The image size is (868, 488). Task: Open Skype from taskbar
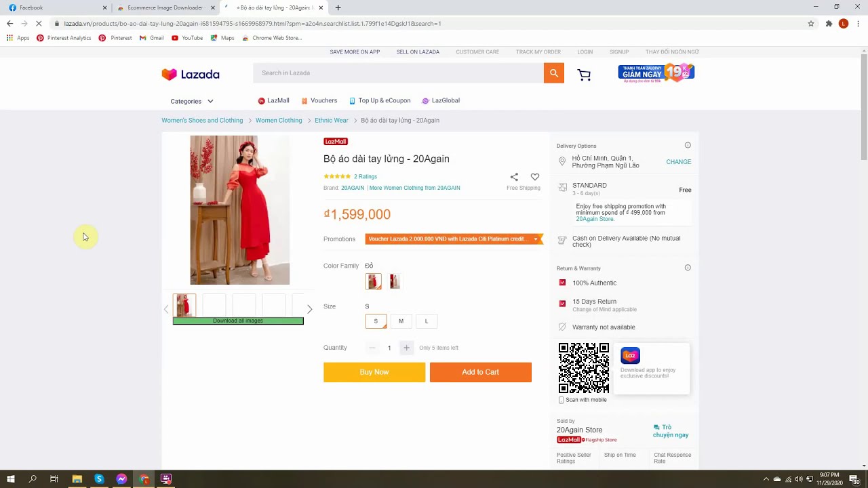(99, 479)
